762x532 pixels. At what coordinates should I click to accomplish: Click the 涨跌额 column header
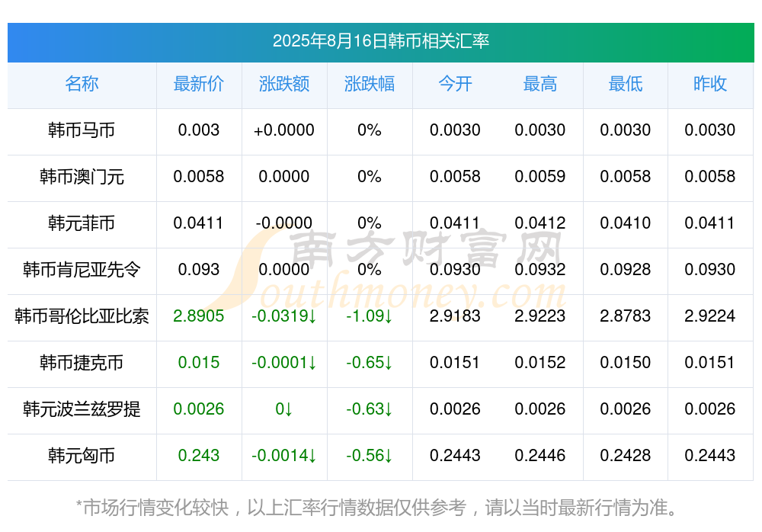(283, 84)
